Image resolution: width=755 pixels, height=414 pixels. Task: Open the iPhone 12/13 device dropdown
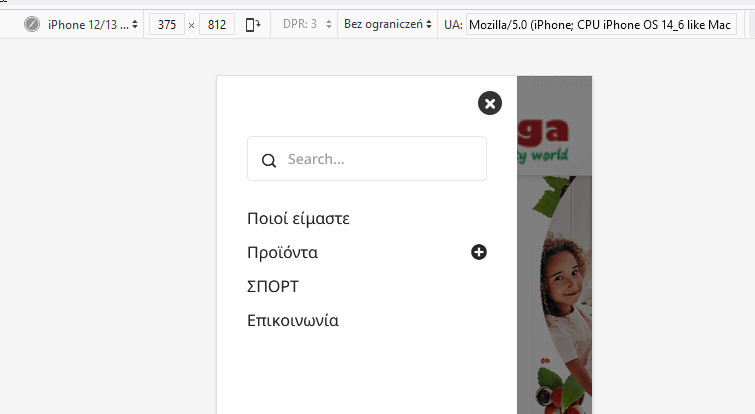92,25
